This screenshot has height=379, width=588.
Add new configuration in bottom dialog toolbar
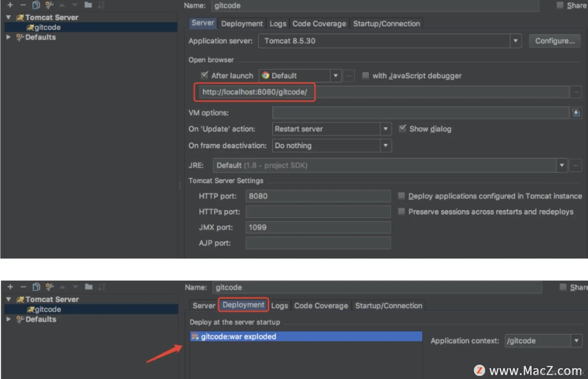[x=10, y=287]
